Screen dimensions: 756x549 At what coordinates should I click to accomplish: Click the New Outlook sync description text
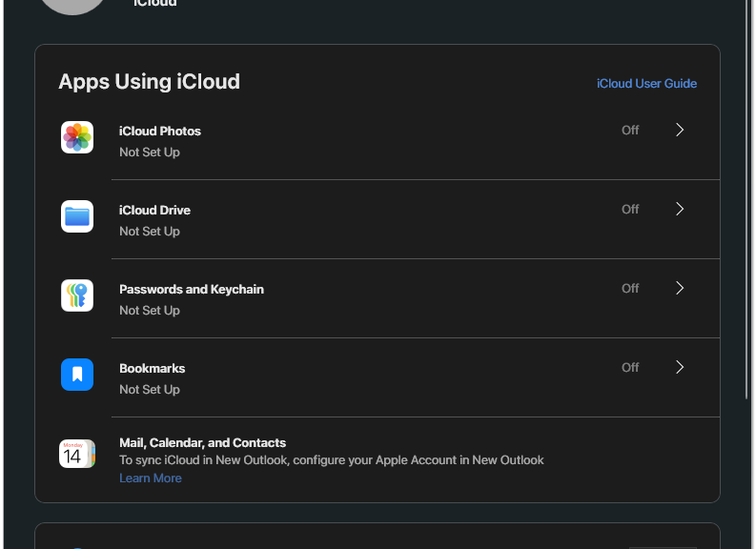(332, 460)
